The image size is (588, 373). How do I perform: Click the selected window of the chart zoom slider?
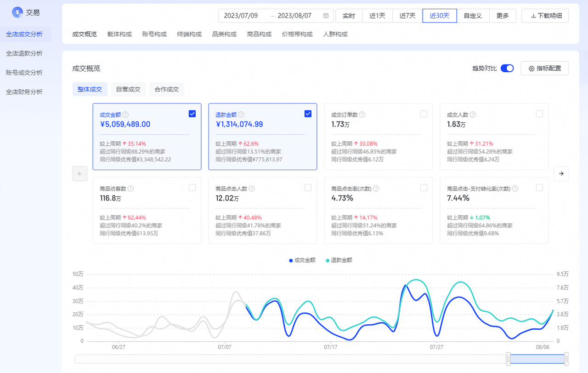[x=537, y=359]
